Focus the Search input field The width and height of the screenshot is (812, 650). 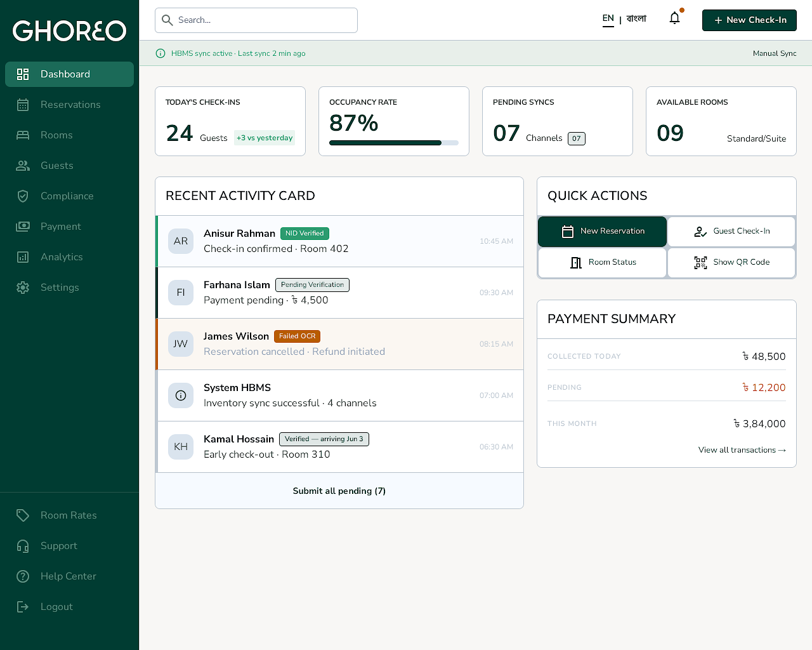coord(256,20)
